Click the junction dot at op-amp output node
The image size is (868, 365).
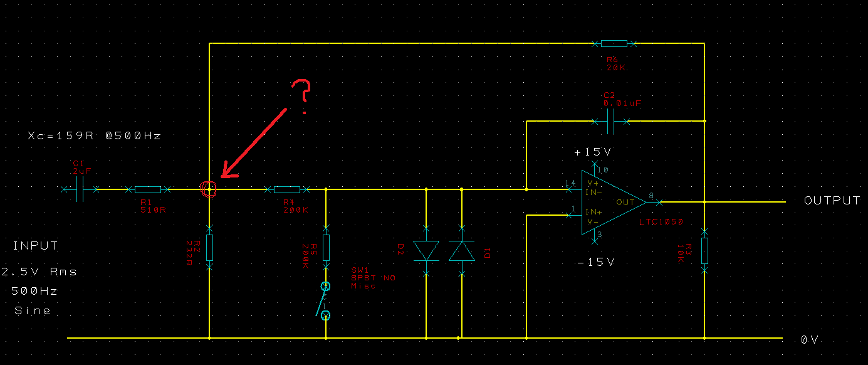pyautogui.click(x=704, y=202)
